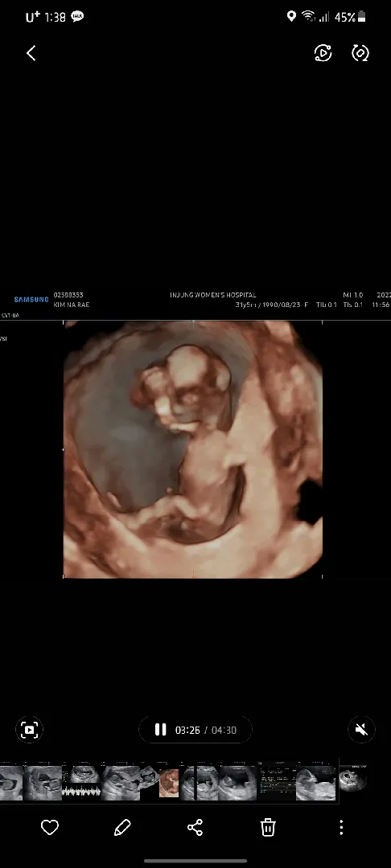Mark video as favorite with the heart
Screen dimensions: 391x868
click(50, 828)
